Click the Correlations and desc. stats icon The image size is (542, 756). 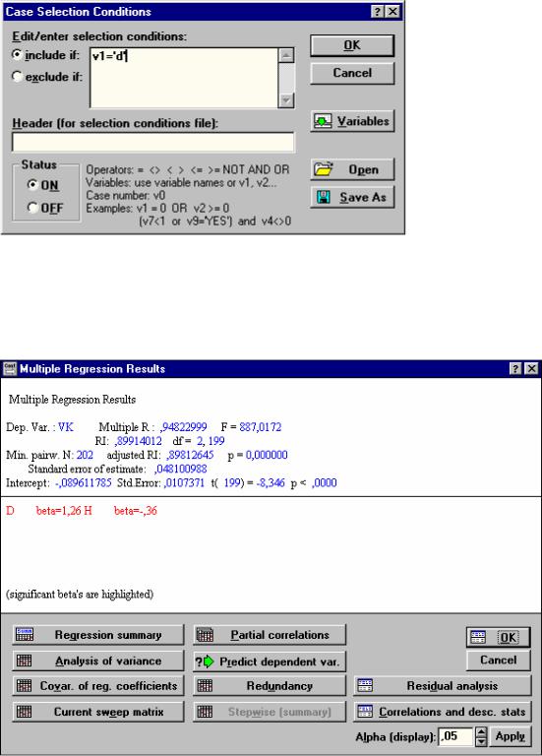[x=365, y=711]
